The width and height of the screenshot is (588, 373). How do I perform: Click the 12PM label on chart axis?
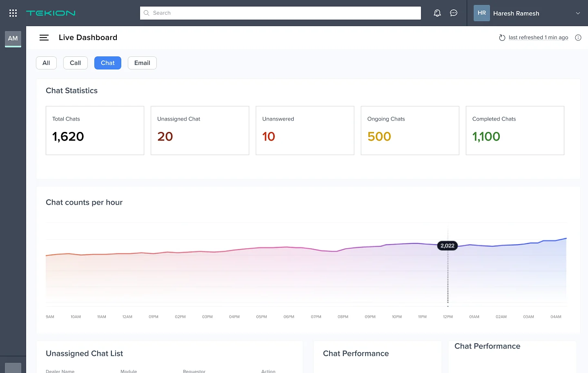pyautogui.click(x=448, y=317)
